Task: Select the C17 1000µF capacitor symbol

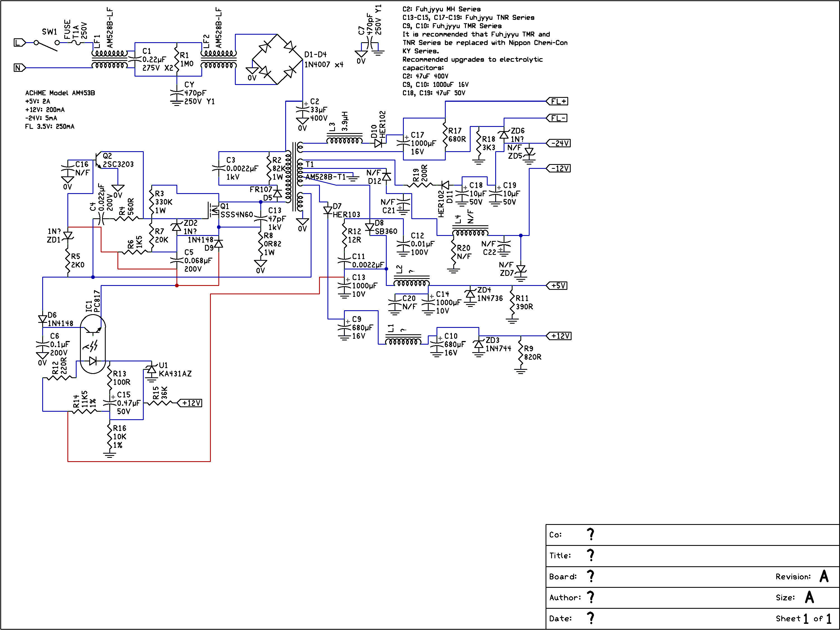Action: [403, 143]
